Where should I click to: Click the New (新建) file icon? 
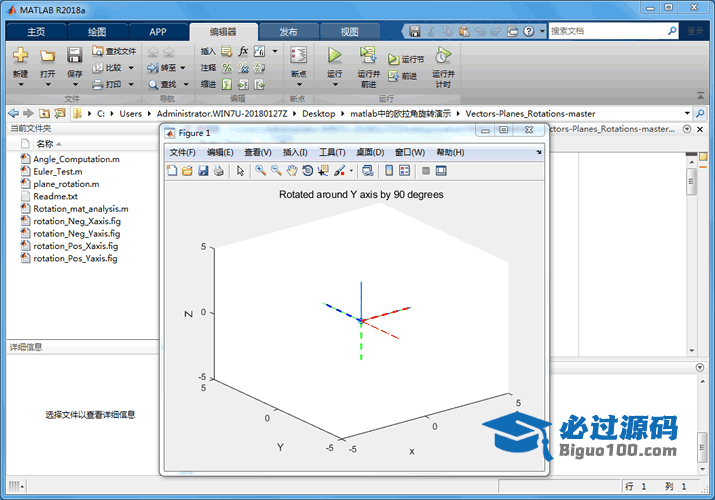[20, 56]
